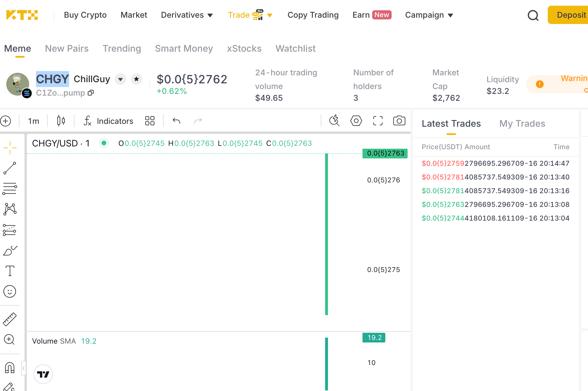Take a chart snapshot with camera icon
The width and height of the screenshot is (588, 391).
[399, 121]
